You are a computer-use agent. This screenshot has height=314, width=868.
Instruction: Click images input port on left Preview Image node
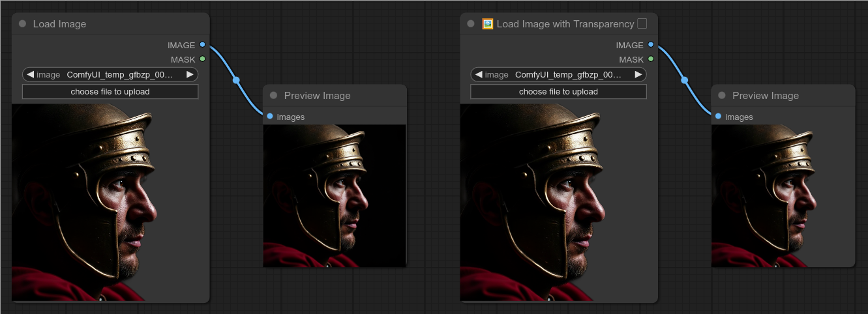coord(270,117)
